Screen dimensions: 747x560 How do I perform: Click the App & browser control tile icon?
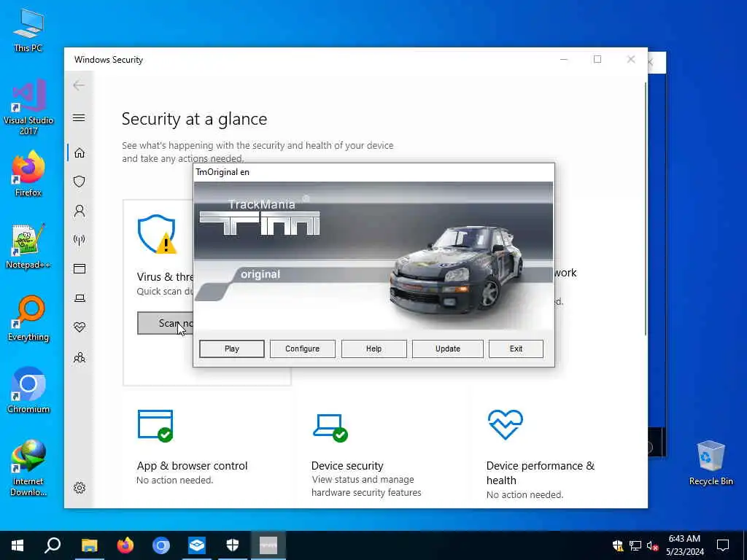point(155,426)
